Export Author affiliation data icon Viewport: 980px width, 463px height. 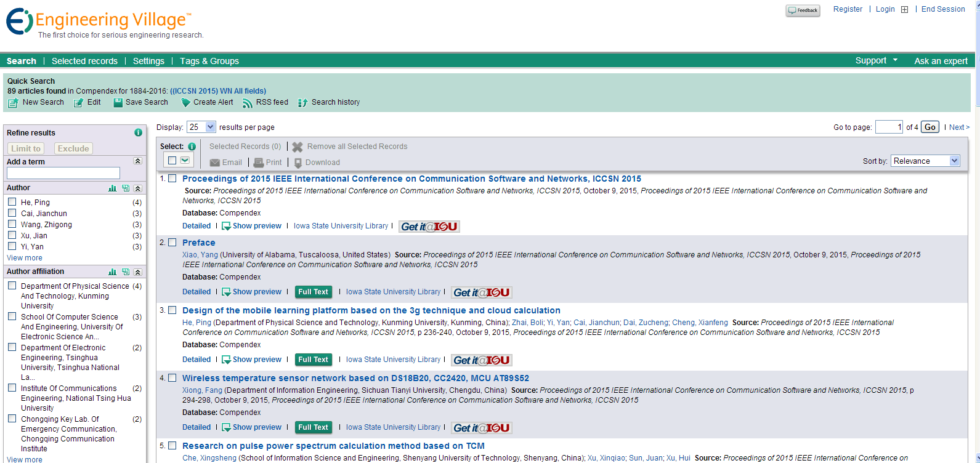coord(126,272)
